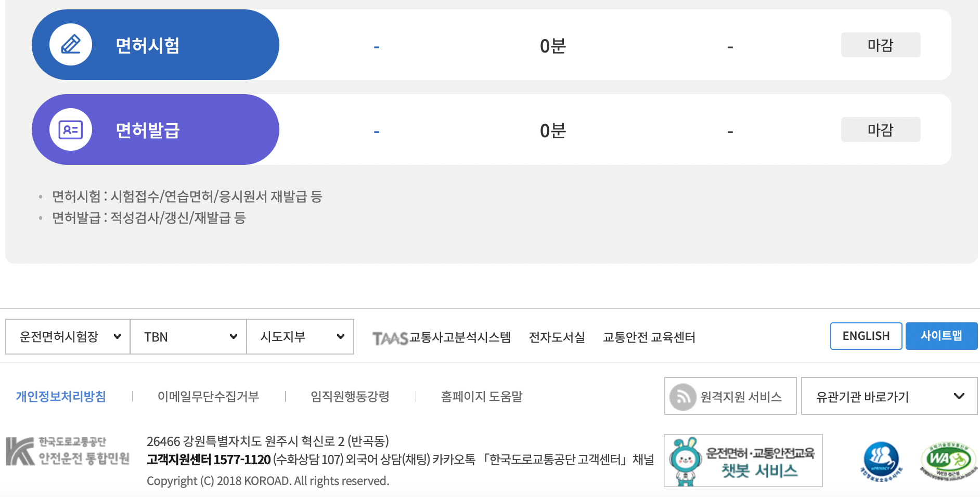Open the 사이트맵 page
This screenshot has width=980, height=497.
click(942, 335)
